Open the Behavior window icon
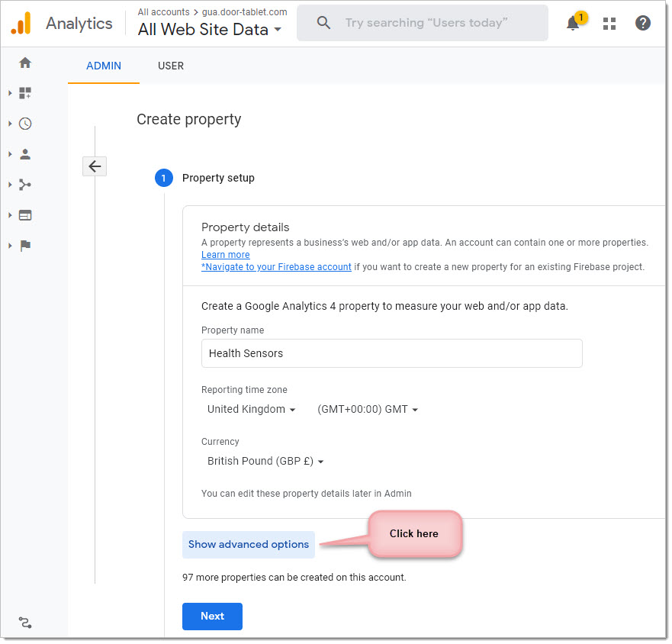Viewport: 672px width, 644px height. (25, 216)
